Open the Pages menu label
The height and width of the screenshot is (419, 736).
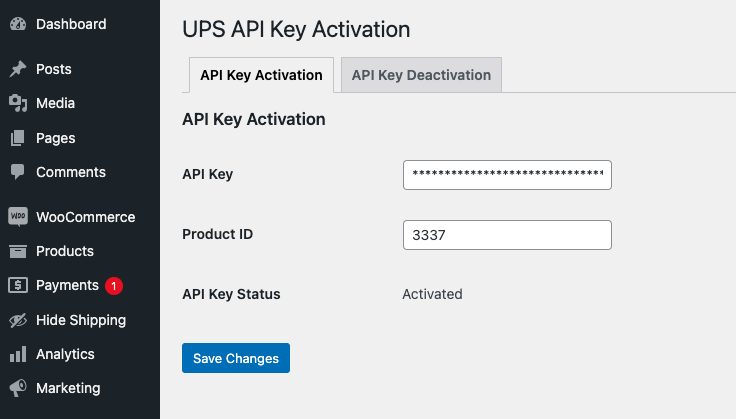coord(56,138)
